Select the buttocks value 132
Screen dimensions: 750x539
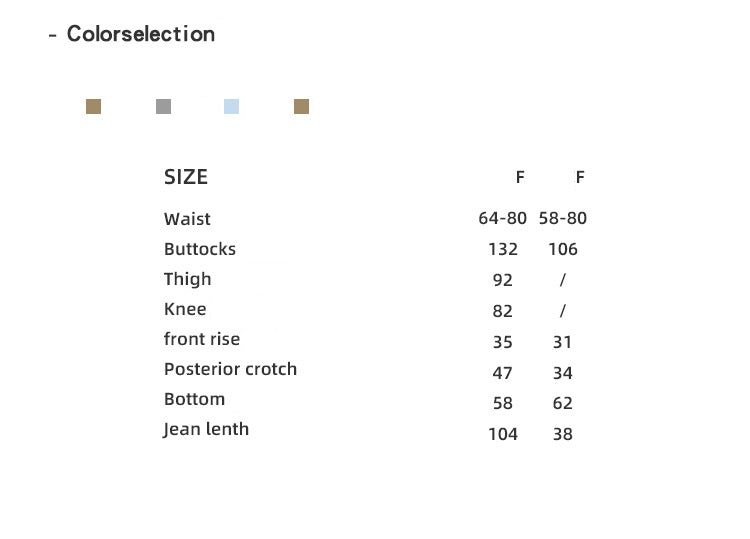pos(503,249)
